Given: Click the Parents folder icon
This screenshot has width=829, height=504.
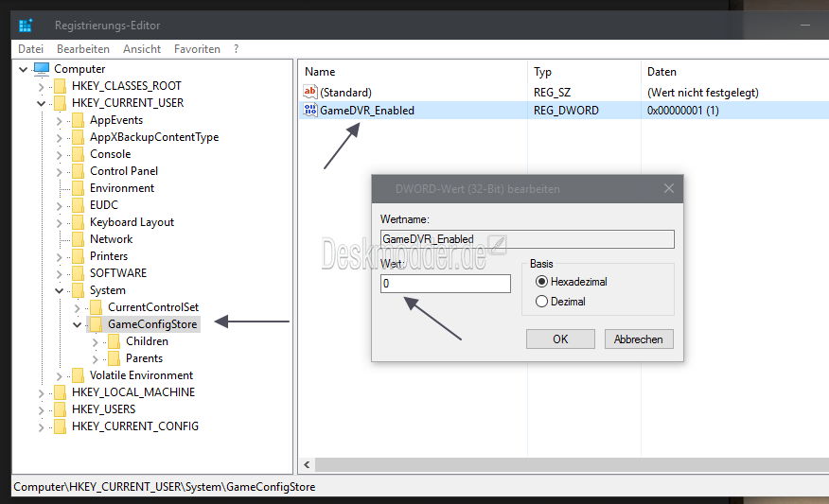Looking at the screenshot, I should tap(115, 358).
